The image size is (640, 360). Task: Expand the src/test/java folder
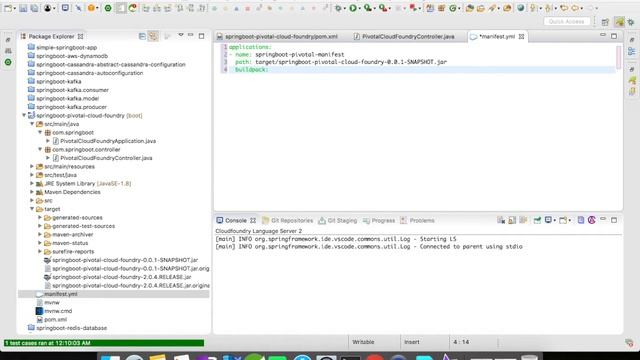(x=32, y=175)
